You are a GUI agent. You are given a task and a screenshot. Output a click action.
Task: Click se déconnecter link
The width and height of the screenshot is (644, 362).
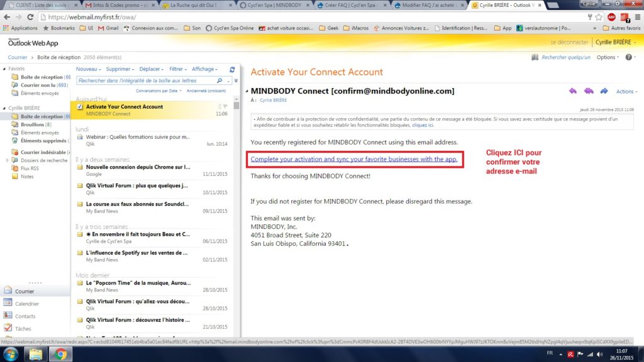pos(569,42)
